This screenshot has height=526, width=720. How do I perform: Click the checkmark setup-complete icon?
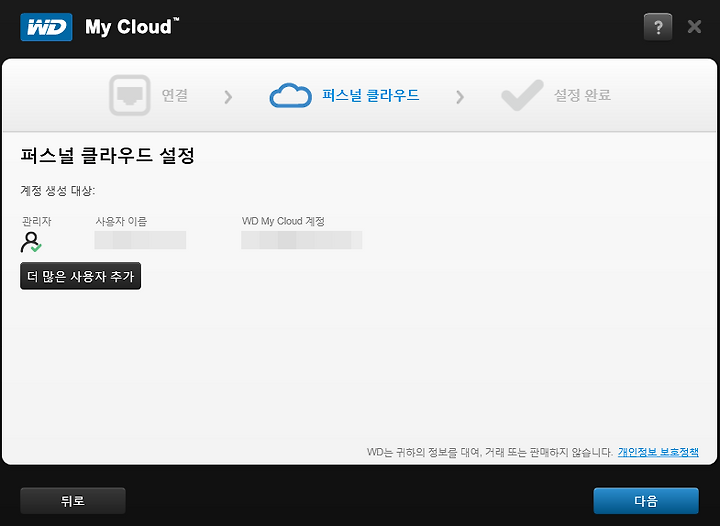(x=522, y=95)
